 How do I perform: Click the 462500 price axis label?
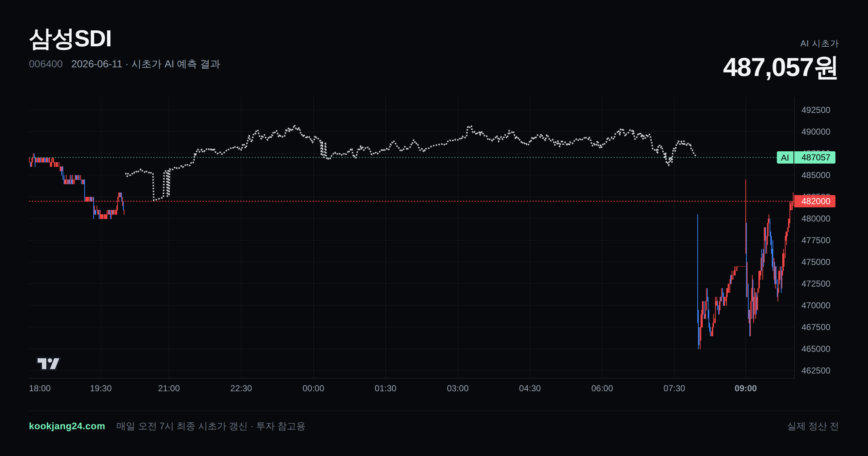tap(816, 371)
